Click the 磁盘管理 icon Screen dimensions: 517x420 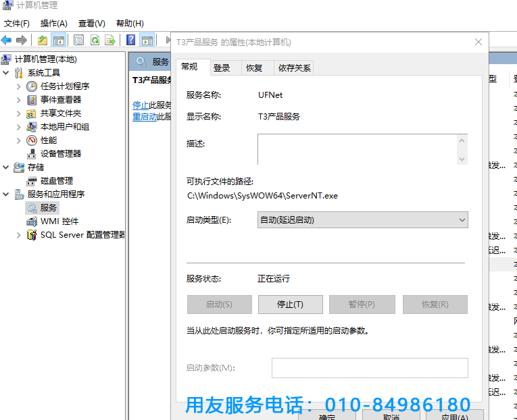point(32,181)
